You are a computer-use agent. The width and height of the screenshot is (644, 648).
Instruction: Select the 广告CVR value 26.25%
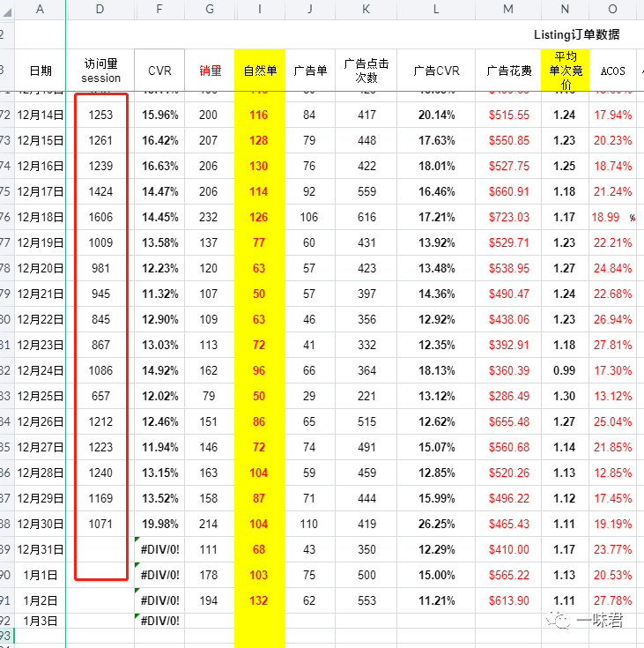[x=436, y=524]
